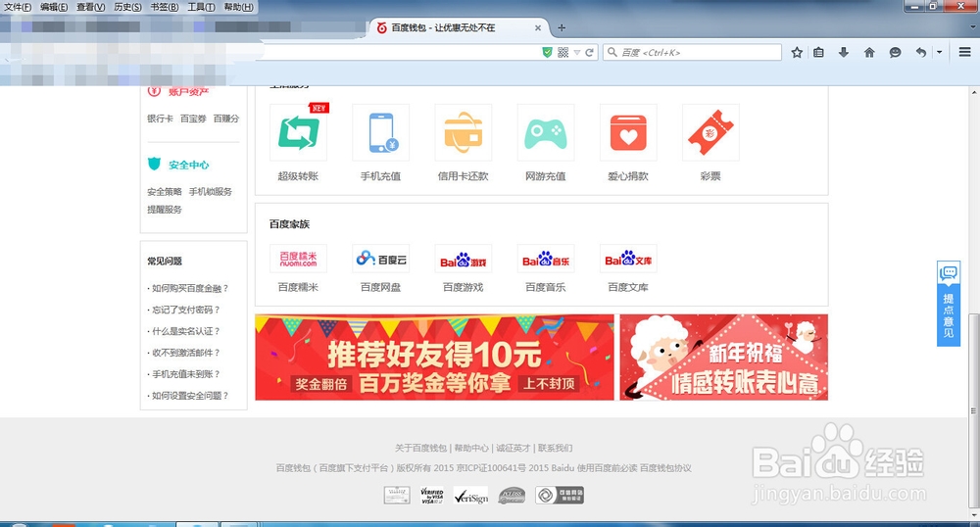Open the 信用卡还款 credit card repayment icon
980x527 pixels.
[464, 132]
